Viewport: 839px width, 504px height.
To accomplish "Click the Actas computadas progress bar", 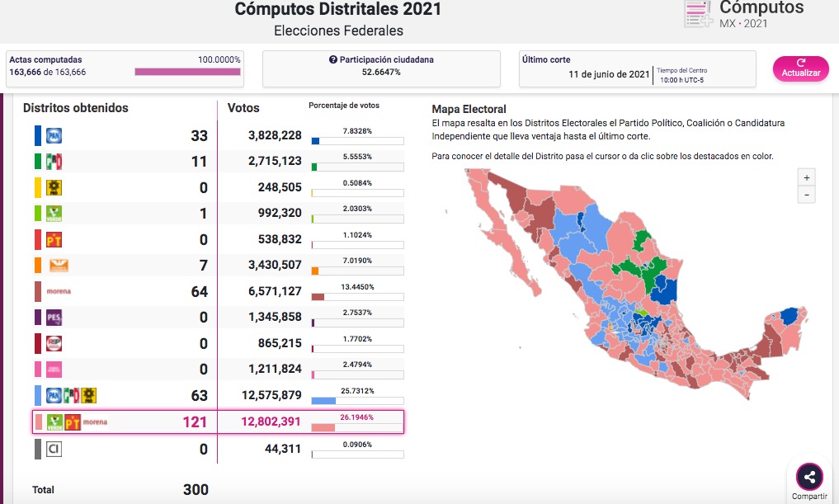I will [187, 72].
